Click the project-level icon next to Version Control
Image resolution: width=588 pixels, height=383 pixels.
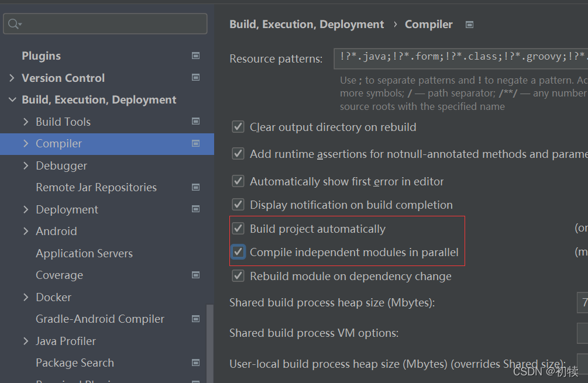(195, 78)
